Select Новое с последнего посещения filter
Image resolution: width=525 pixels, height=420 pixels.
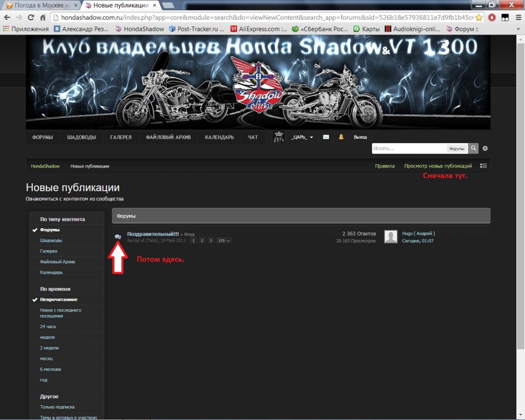(61, 313)
